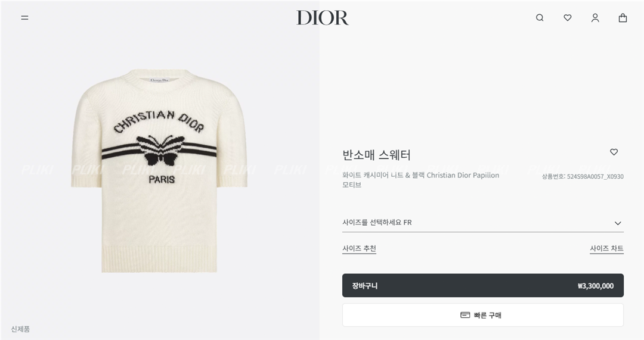The width and height of the screenshot is (644, 340).
Task: Favorite the 반소매 스웨터 with heart toggle
Action: [x=614, y=152]
